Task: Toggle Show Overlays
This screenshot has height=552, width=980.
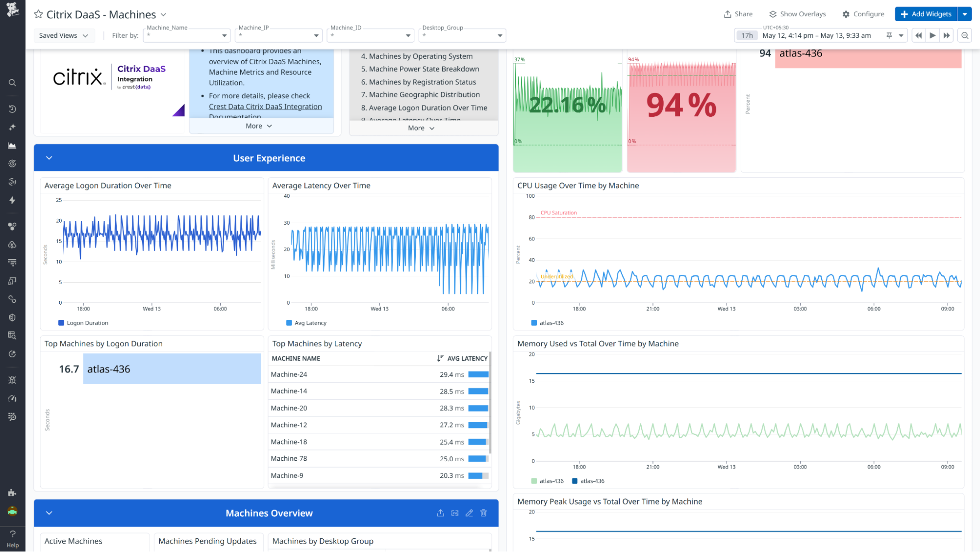Action: [x=798, y=14]
